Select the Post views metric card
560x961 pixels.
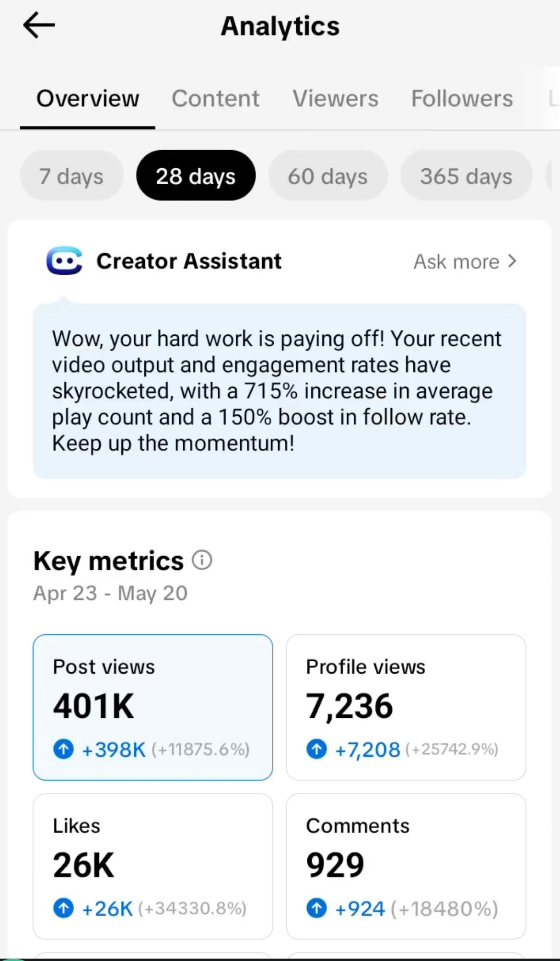click(x=153, y=707)
